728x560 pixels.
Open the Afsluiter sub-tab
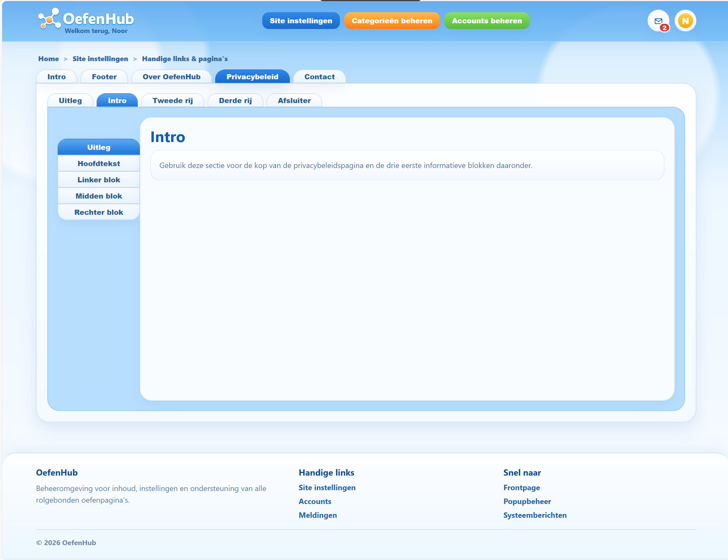(294, 100)
